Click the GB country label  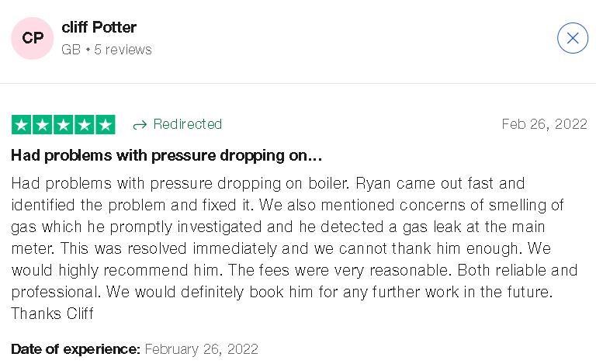(71, 50)
